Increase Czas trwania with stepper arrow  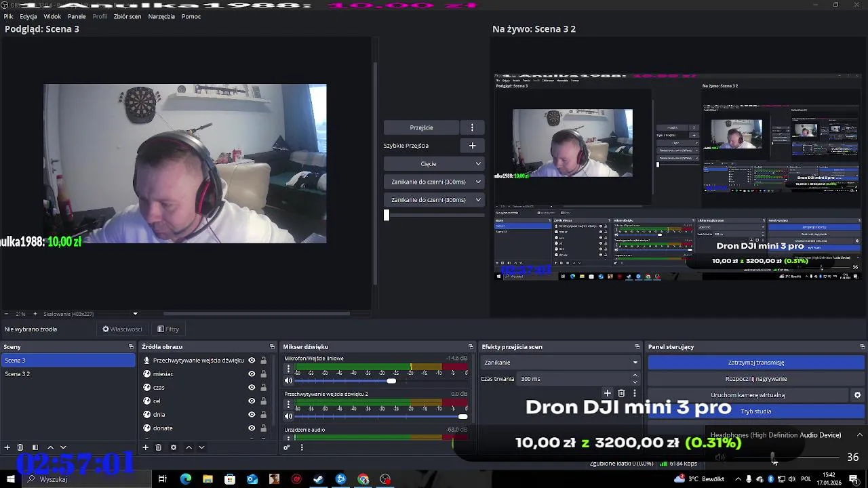pos(635,375)
